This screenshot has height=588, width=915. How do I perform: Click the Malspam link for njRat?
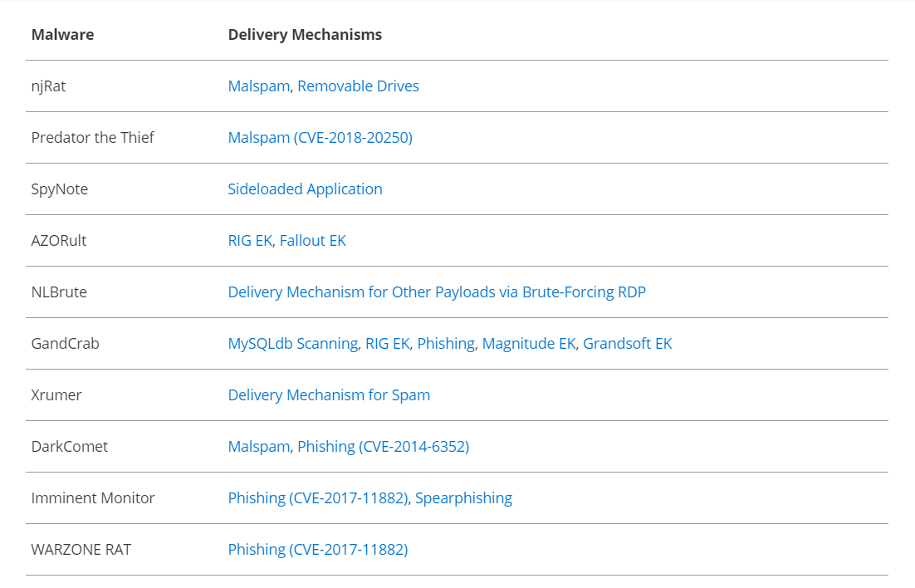(x=258, y=86)
